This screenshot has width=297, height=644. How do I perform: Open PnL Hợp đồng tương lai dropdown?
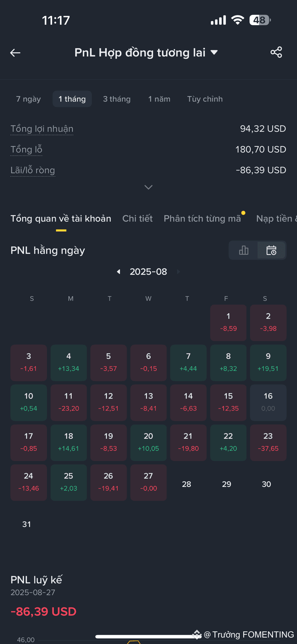point(146,53)
